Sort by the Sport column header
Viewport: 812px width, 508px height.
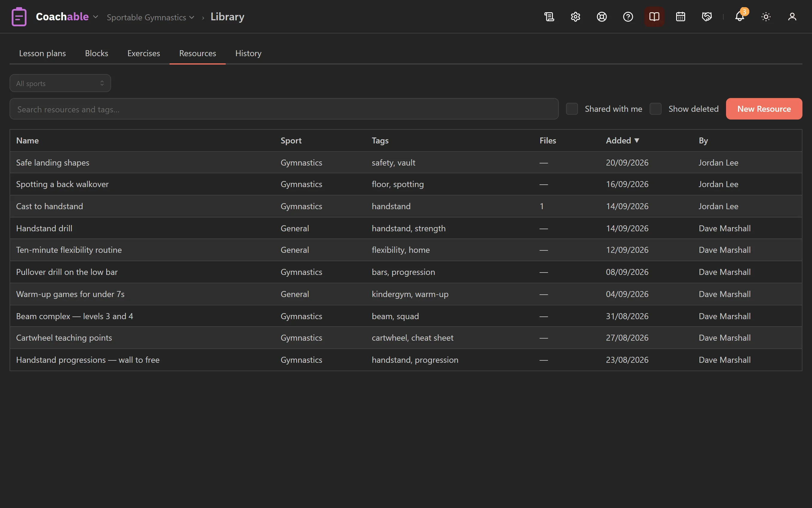291,140
